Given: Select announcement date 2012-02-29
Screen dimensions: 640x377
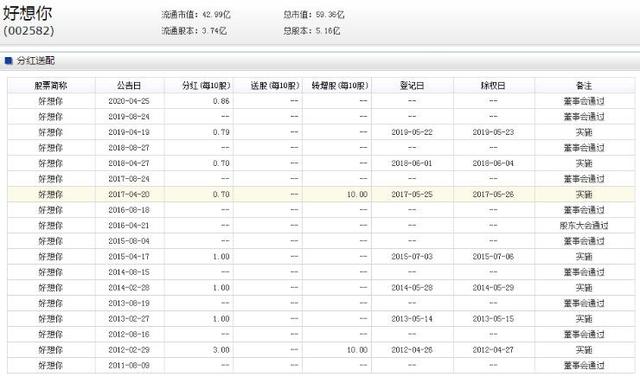Looking at the screenshot, I should tap(129, 350).
